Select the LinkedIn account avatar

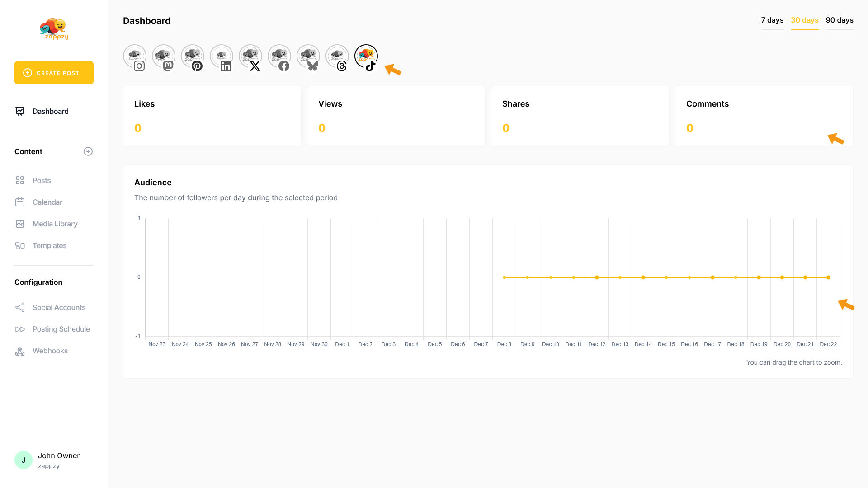[x=222, y=56]
